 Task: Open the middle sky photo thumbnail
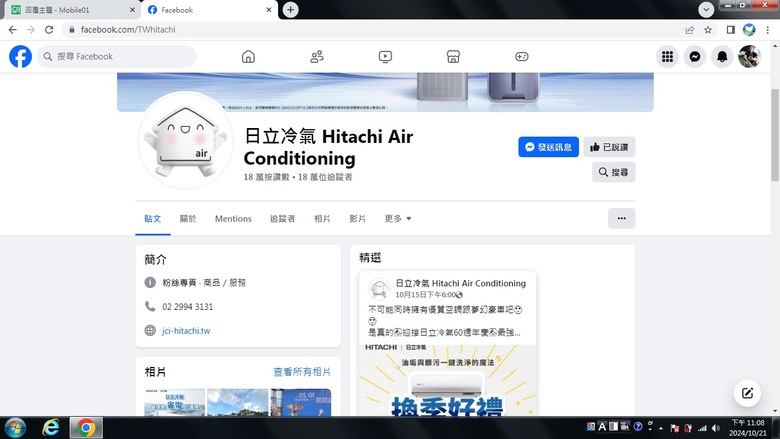click(x=237, y=402)
